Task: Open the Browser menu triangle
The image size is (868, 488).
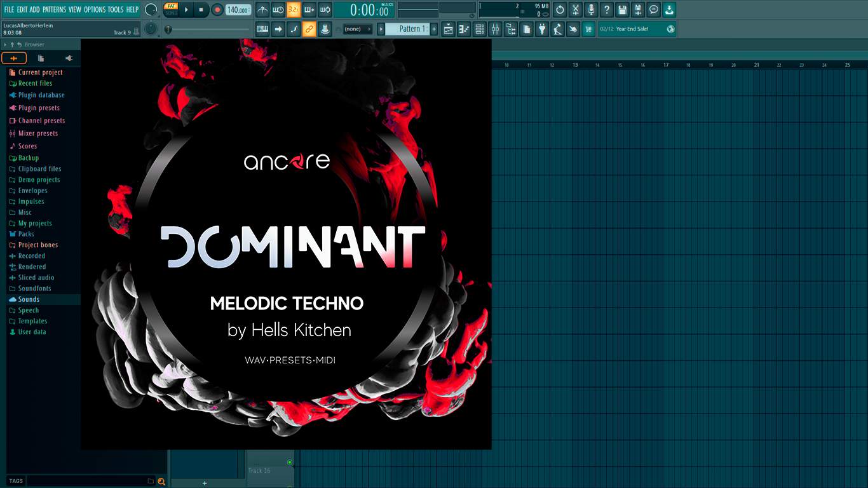Action: pos(5,44)
